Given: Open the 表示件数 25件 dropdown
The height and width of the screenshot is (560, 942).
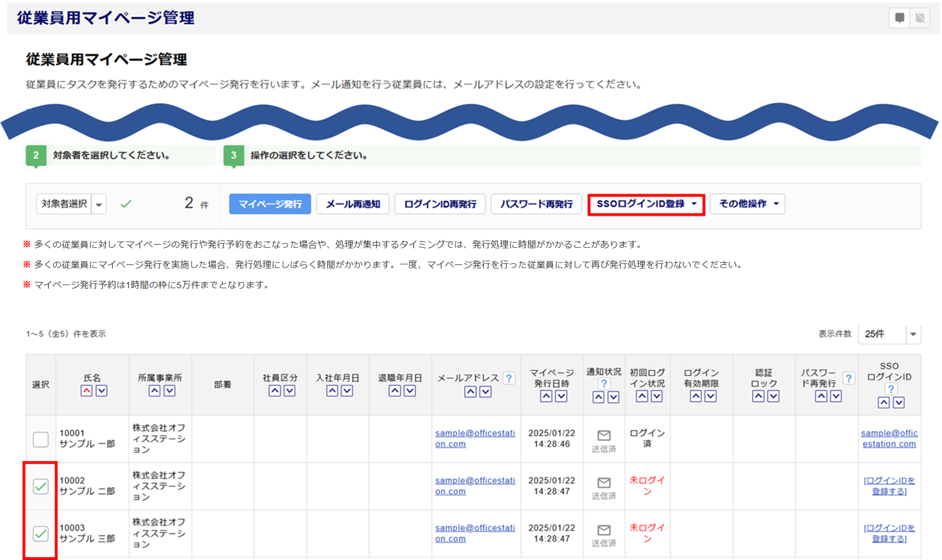Looking at the screenshot, I should pos(913,334).
